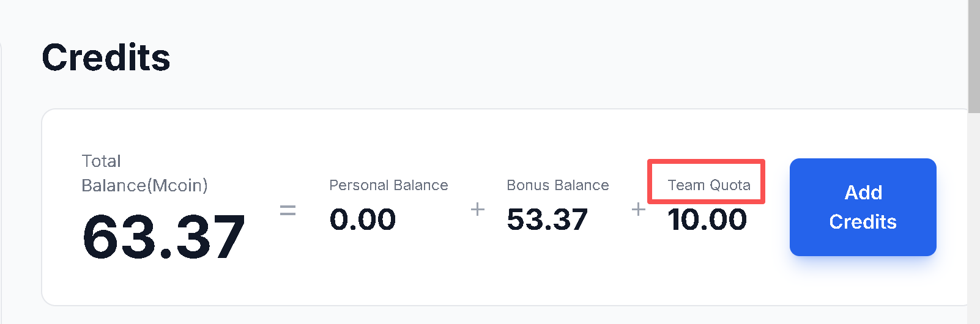Image resolution: width=980 pixels, height=324 pixels.
Task: Click empty space right of Credits heading
Action: pyautogui.click(x=489, y=58)
